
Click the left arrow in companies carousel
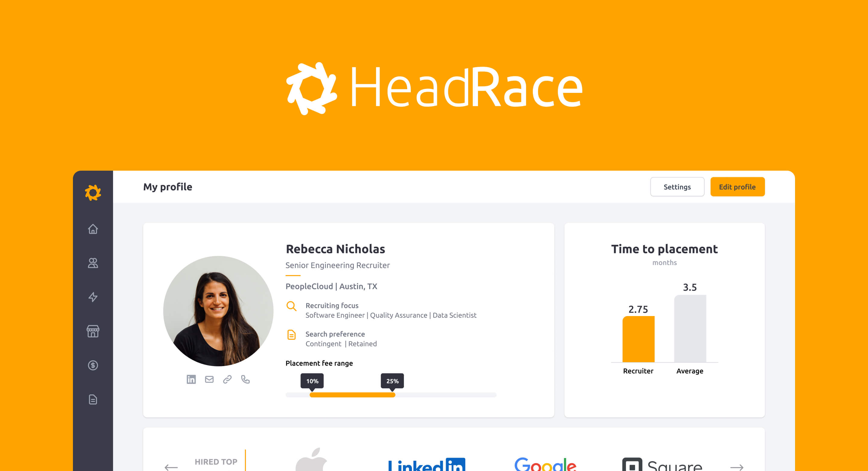click(x=171, y=467)
